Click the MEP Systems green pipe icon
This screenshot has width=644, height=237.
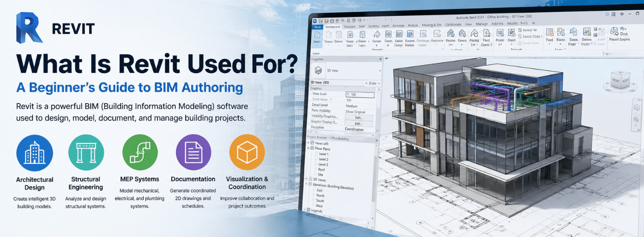point(140,153)
